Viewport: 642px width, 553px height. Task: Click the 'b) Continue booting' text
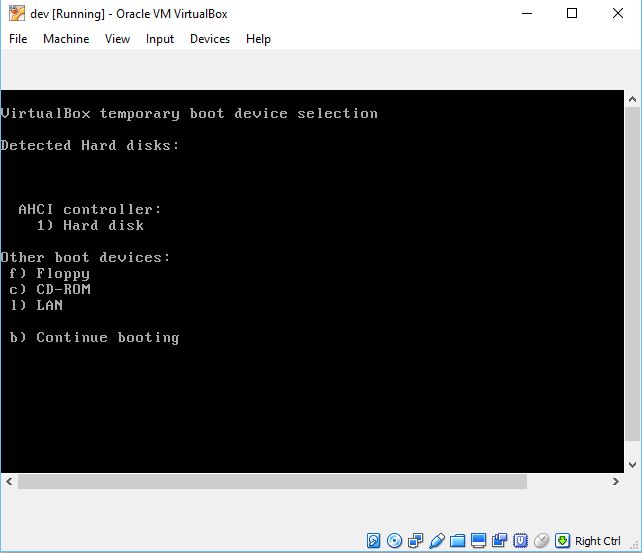(x=94, y=338)
